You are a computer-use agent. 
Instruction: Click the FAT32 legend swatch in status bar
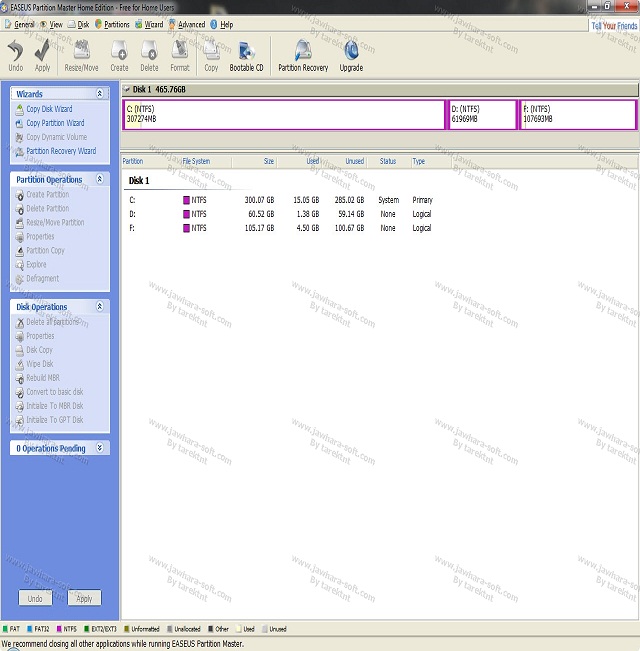[29, 629]
